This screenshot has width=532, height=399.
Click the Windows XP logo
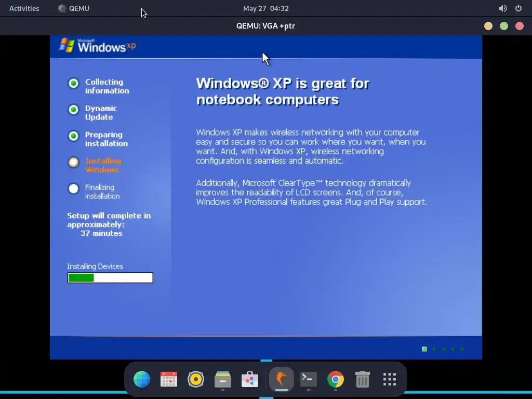coord(97,46)
